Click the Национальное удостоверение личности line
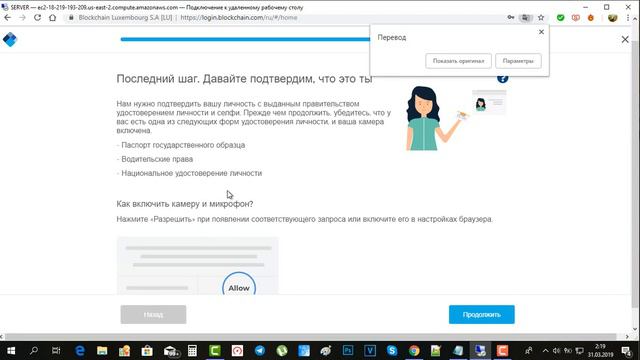The image size is (640, 360). coord(189,173)
